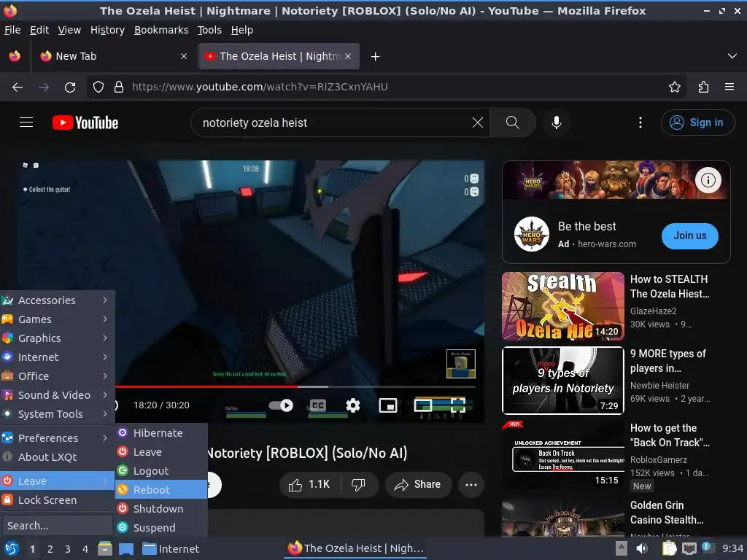Expand the Graphics submenu
The width and height of the screenshot is (747, 560).
coord(57,338)
